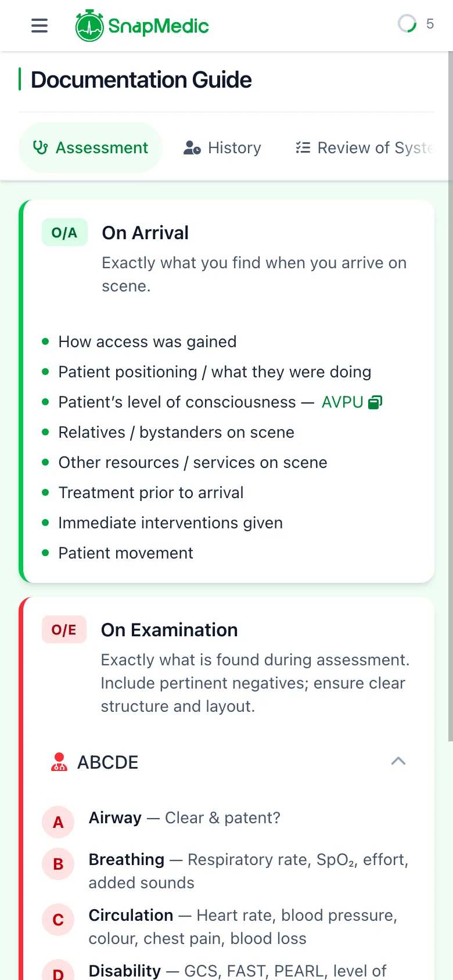Click the person-clock icon beside History
453x980 pixels.
pos(192,148)
